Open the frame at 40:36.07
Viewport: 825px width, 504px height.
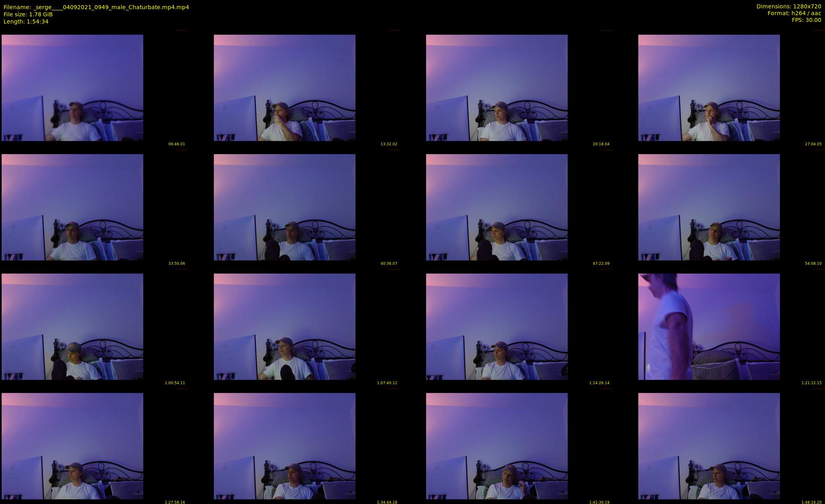click(284, 207)
